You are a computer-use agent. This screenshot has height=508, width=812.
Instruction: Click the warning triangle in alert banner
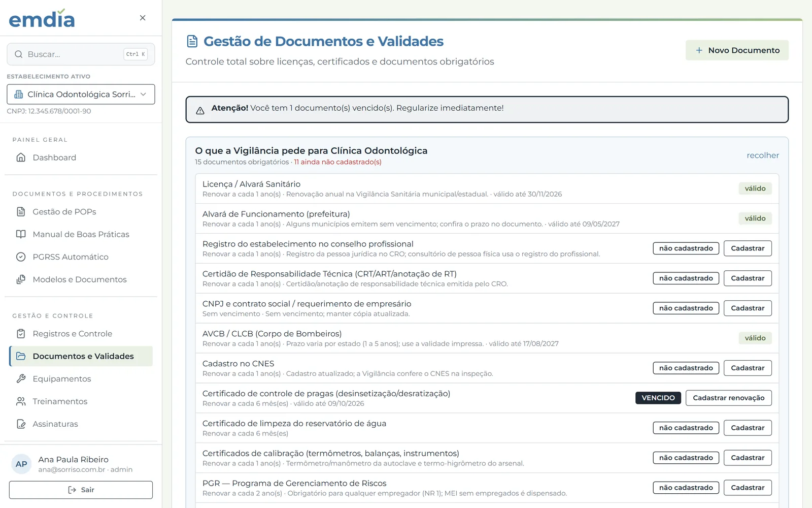[x=200, y=110]
